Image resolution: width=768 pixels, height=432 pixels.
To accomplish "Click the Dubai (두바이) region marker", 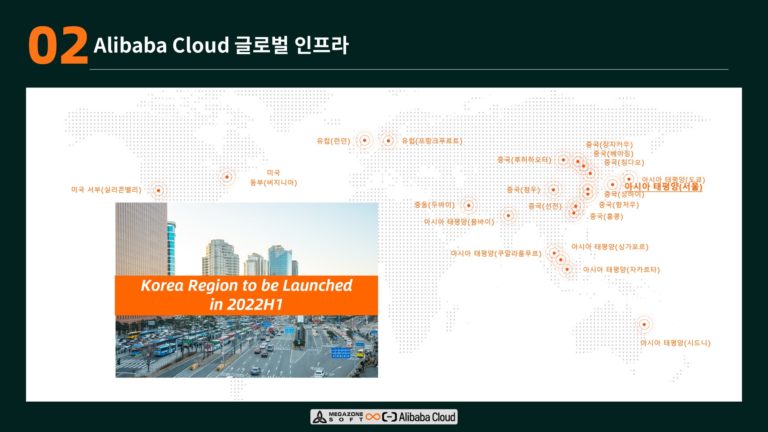I will (x=468, y=204).
